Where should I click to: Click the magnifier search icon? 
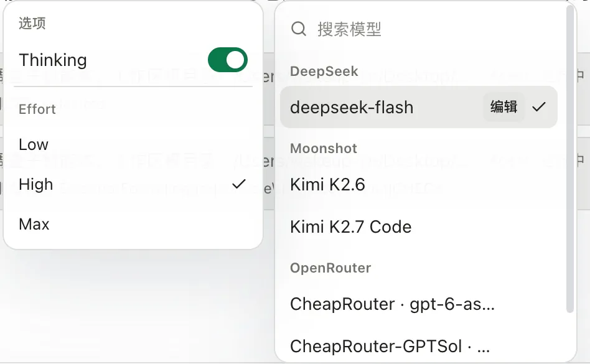tap(299, 29)
